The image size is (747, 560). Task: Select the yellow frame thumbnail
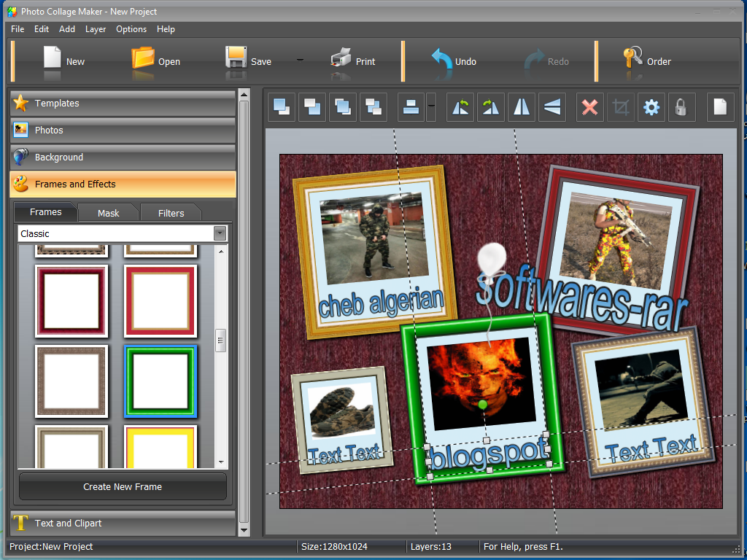coord(160,447)
